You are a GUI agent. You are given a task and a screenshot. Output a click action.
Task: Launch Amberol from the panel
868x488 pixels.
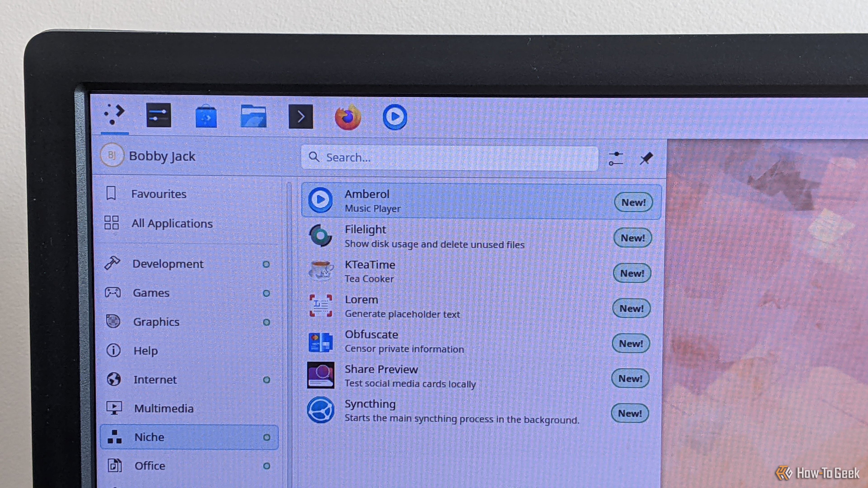(395, 117)
